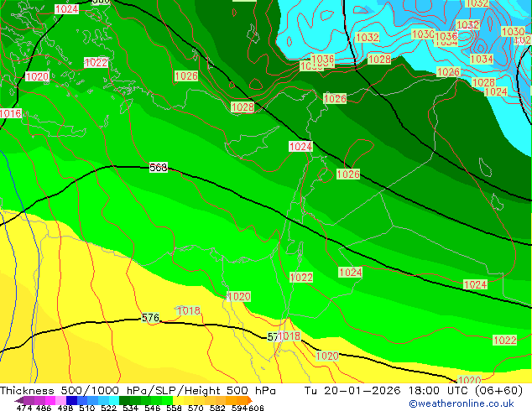Image resolution: width=532 pixels, height=411 pixels.
Task: Click the '568' height contour label
Action: 159,168
